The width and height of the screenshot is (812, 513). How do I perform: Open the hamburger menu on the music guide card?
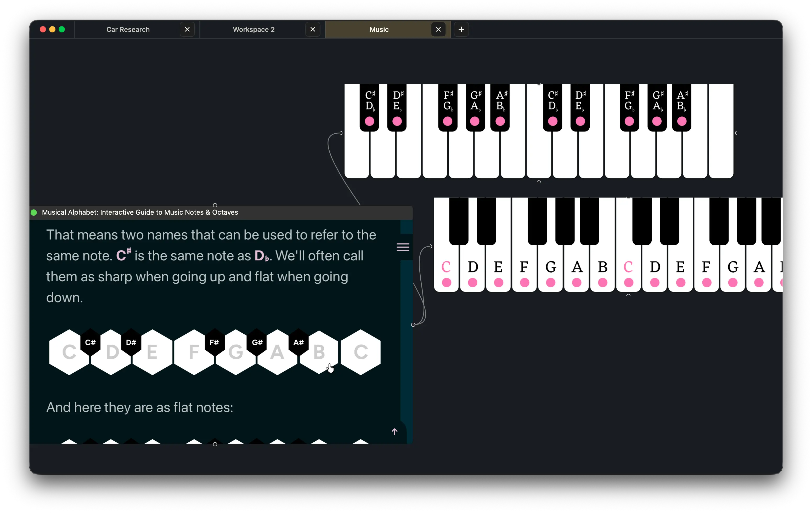tap(403, 247)
